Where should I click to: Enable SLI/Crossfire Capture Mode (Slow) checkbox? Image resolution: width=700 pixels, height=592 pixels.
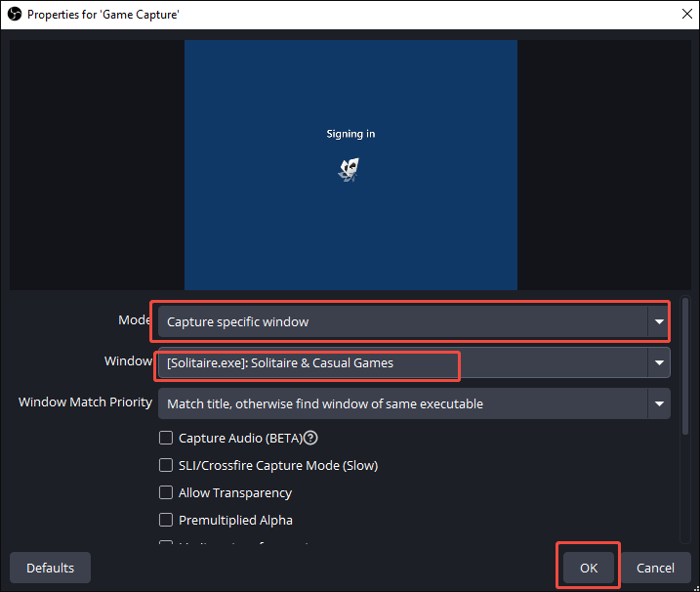(166, 465)
